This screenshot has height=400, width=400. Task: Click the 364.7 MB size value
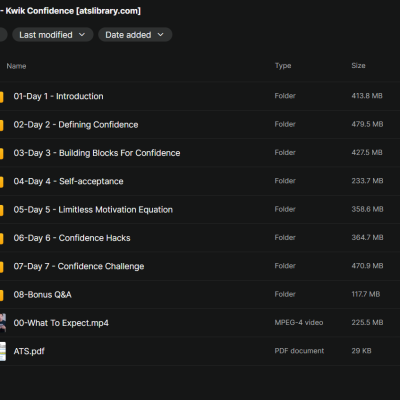(x=367, y=238)
